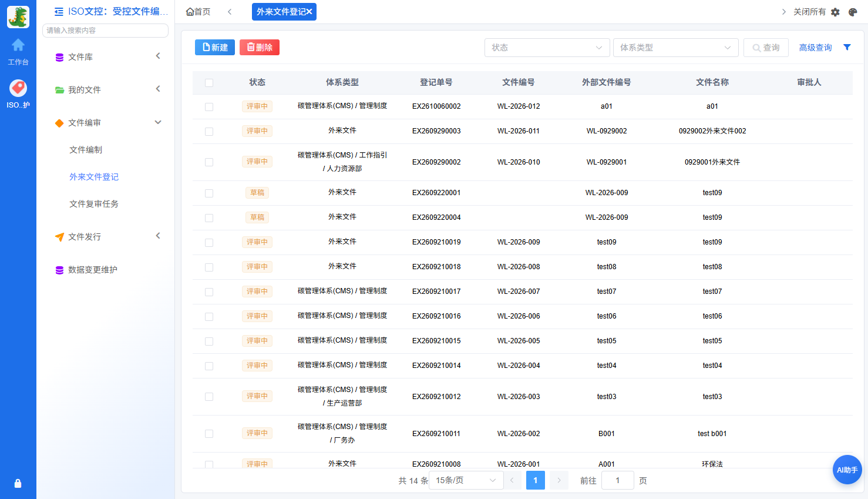Click the 文件库 database icon

click(59, 58)
